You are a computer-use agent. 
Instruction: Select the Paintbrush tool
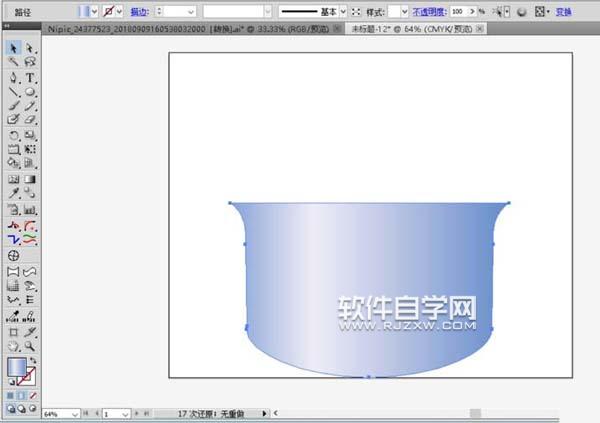(13, 106)
